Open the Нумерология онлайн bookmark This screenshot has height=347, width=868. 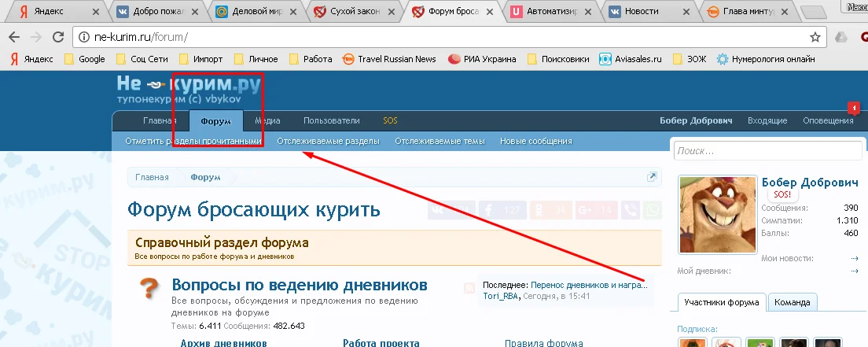(766, 59)
